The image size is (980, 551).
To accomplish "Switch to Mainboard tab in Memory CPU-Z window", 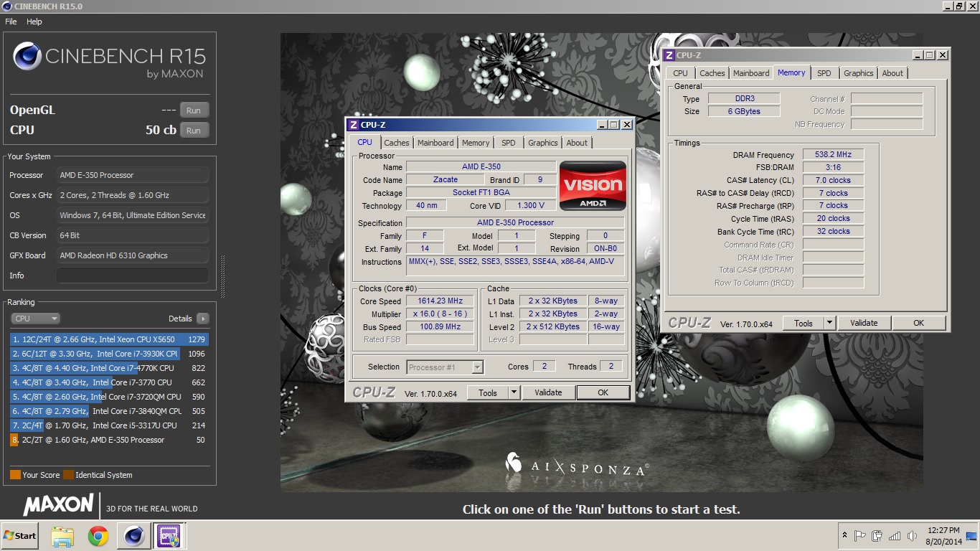I will coord(751,73).
